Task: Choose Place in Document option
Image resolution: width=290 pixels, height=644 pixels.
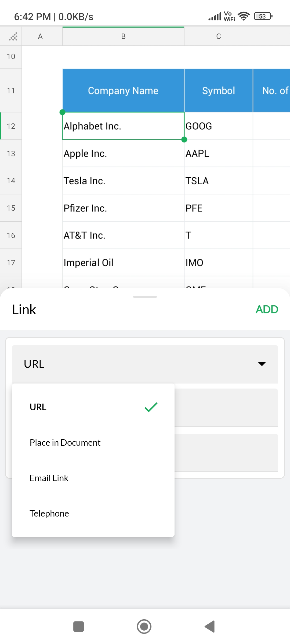Action: pyautogui.click(x=65, y=442)
